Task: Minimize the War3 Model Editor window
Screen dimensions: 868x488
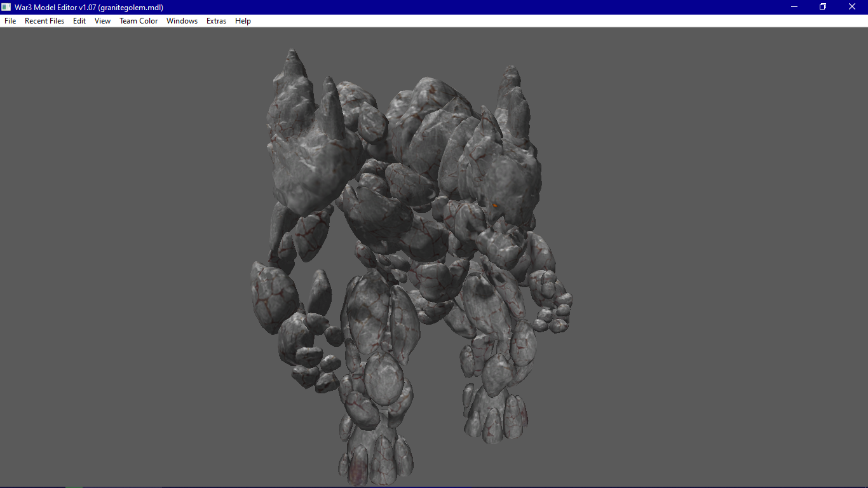Action: click(794, 7)
